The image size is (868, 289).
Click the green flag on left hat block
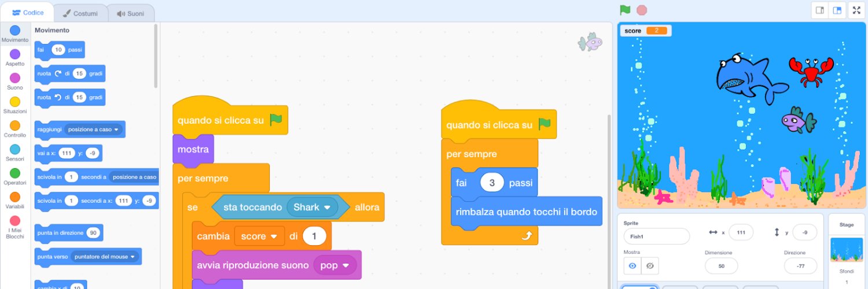[x=276, y=120]
